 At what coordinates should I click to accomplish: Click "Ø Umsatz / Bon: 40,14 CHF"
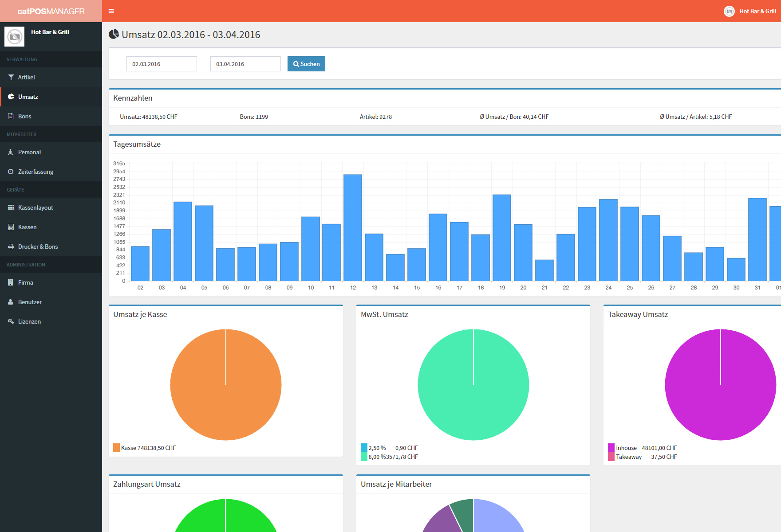(x=514, y=117)
